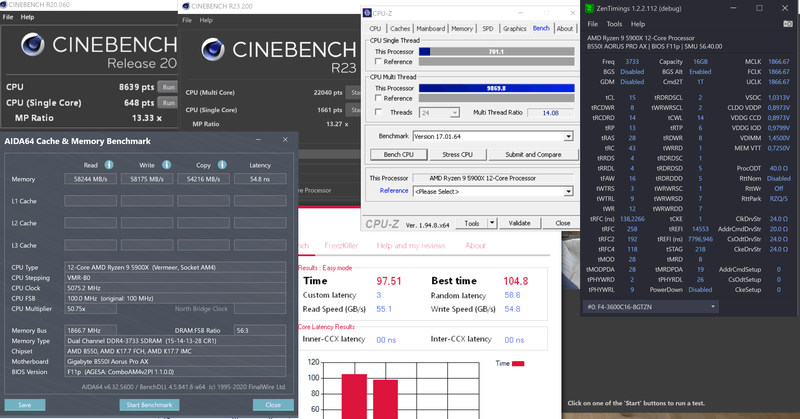
Task: Open FreezKiller tab in latency tool
Action: click(341, 245)
